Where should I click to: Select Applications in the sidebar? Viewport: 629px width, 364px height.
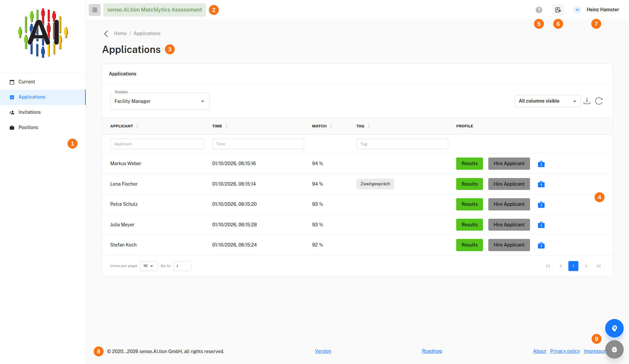coord(43,97)
